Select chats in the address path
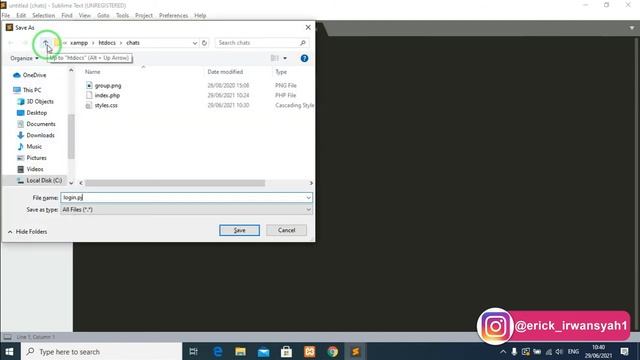 coord(133,42)
